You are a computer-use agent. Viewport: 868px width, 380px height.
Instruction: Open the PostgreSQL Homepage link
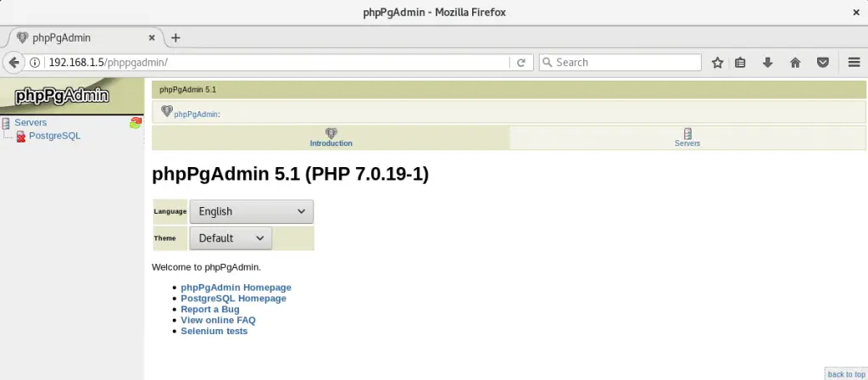[x=234, y=299]
